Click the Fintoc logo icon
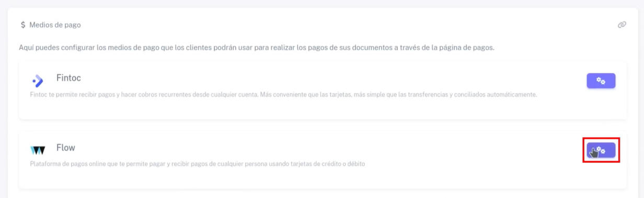This screenshot has height=198, width=644. 38,82
